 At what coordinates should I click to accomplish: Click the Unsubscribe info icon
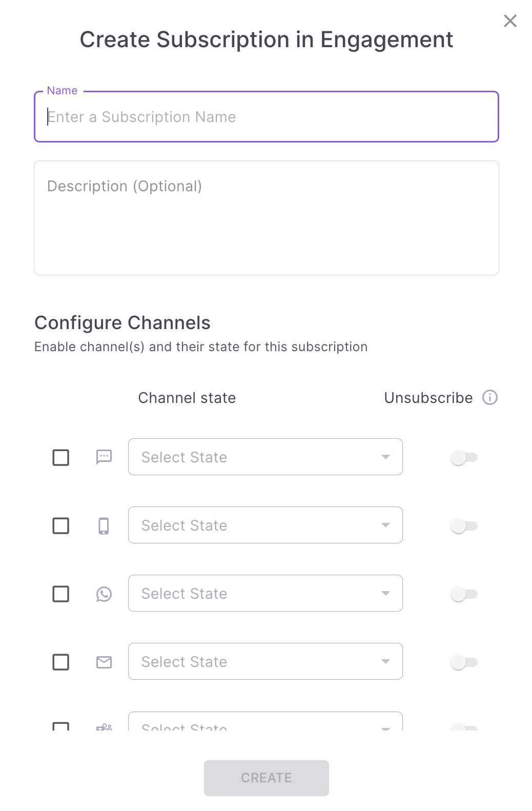(490, 398)
